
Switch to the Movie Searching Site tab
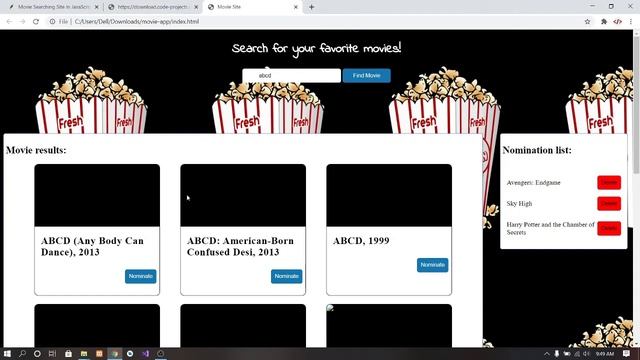(x=52, y=7)
